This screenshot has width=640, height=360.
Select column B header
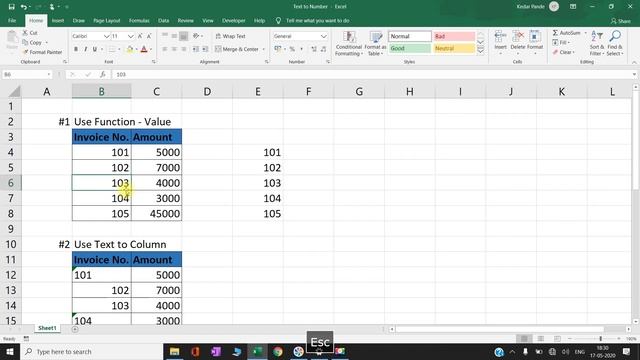pyautogui.click(x=102, y=91)
